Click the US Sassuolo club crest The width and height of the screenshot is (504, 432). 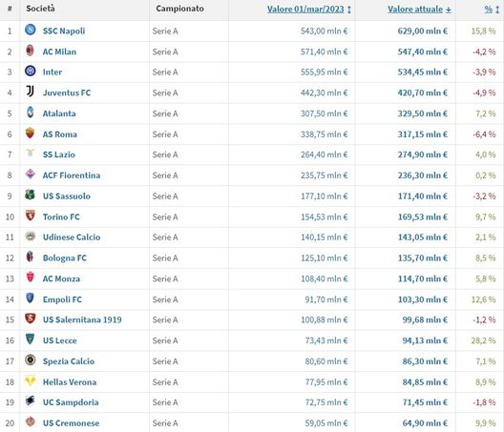pos(30,195)
